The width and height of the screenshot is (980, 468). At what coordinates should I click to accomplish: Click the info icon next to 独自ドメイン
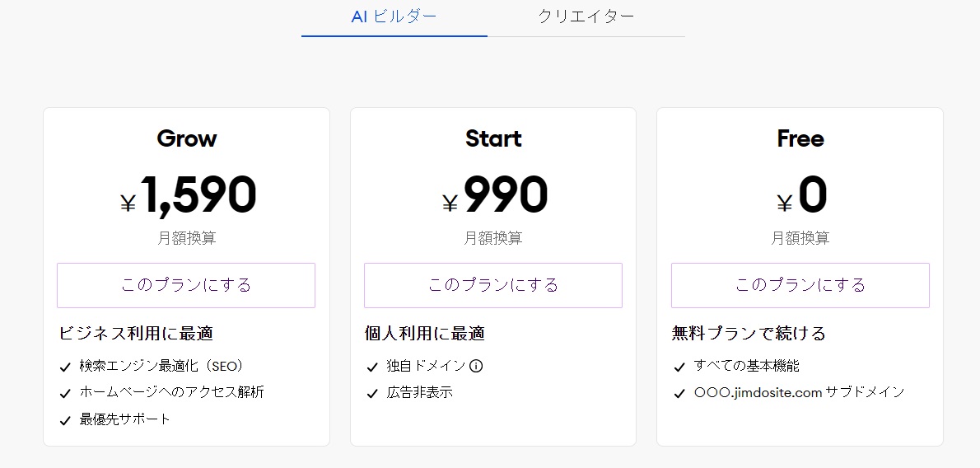(476, 366)
